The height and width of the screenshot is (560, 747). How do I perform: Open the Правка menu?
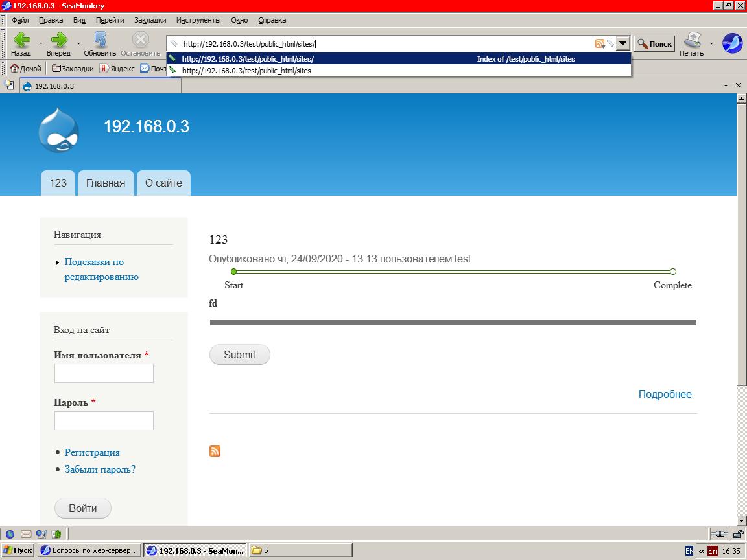coord(51,20)
